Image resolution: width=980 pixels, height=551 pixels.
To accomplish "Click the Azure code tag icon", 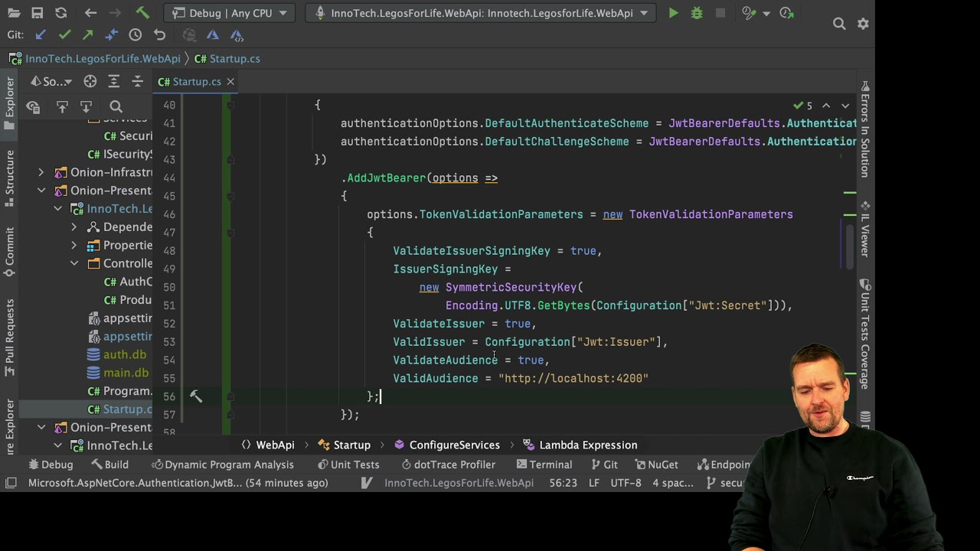I will [237, 34].
